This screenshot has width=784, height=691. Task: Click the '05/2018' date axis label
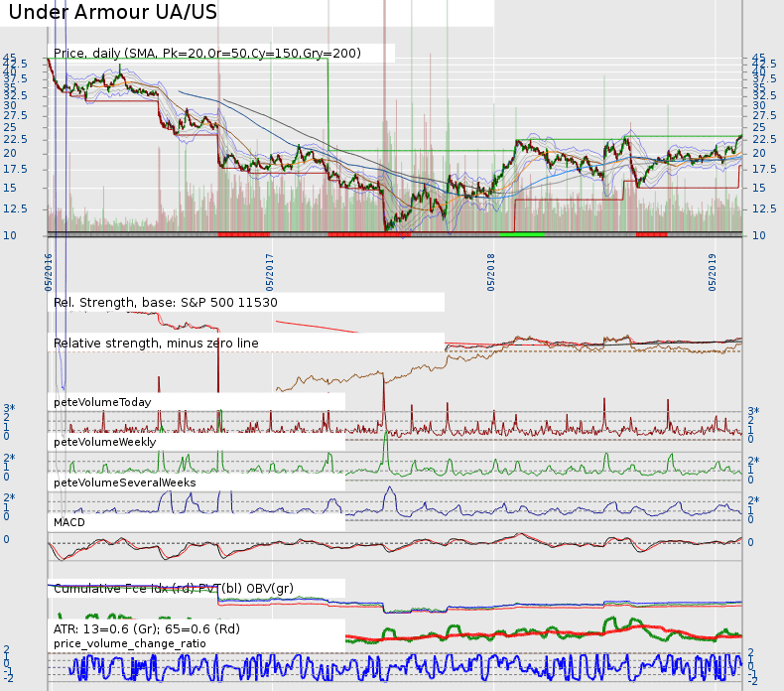pyautogui.click(x=491, y=272)
